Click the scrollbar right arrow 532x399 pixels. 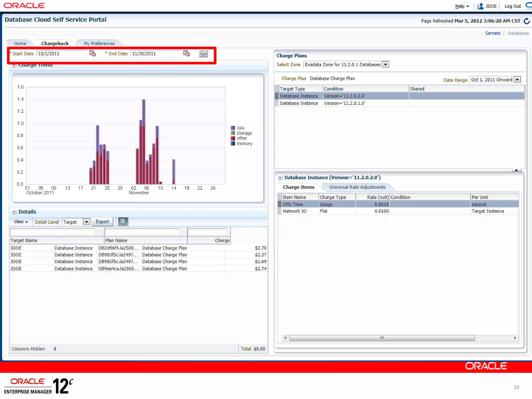click(515, 338)
